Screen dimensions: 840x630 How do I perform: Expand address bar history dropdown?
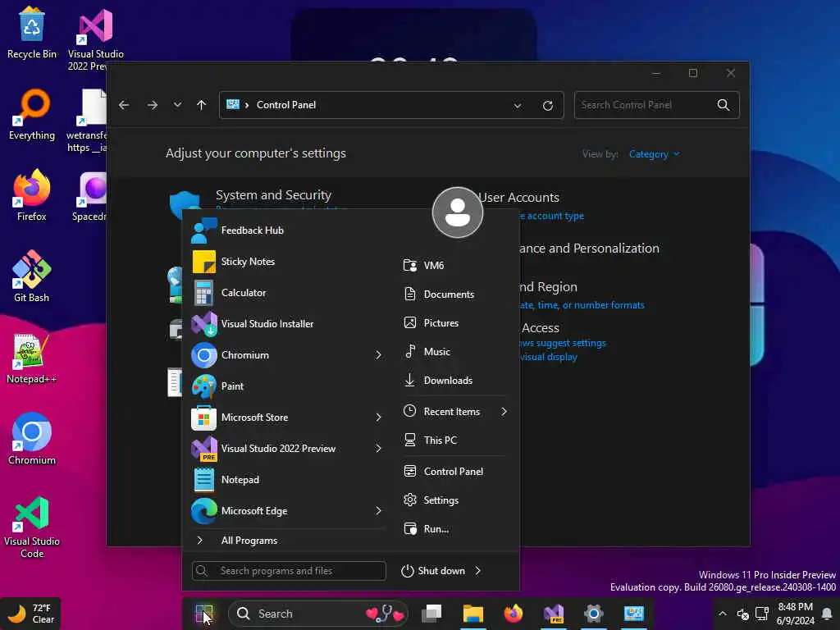tap(518, 106)
